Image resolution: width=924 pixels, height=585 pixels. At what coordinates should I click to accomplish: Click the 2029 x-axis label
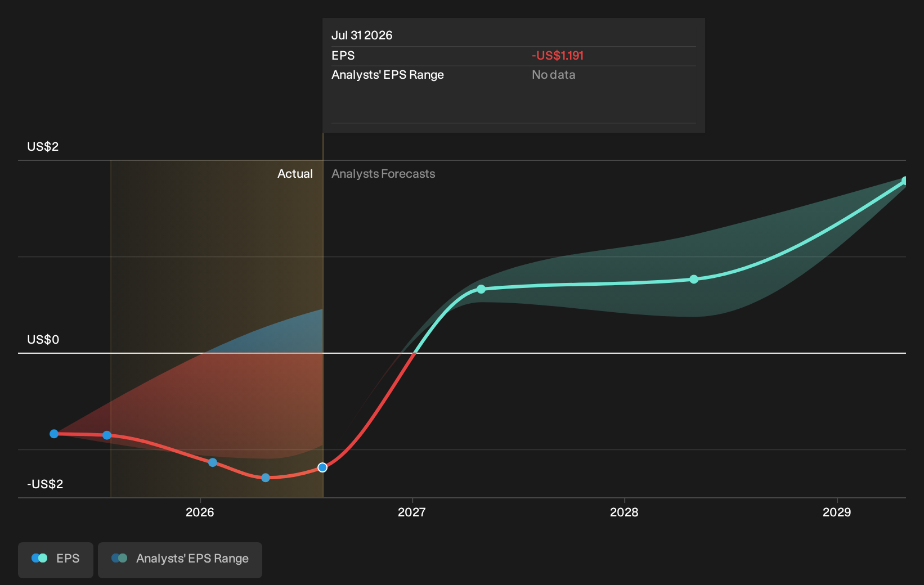tap(837, 512)
